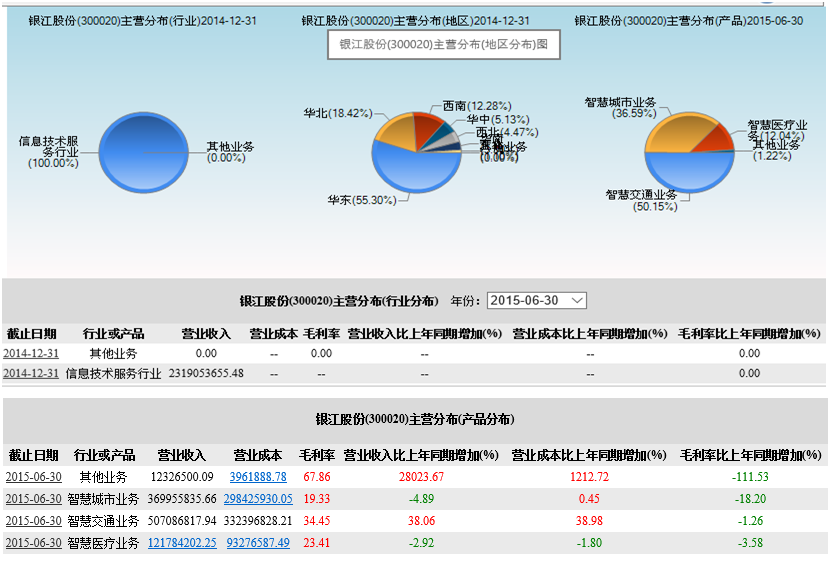The width and height of the screenshot is (829, 564).
Task: Open the 298425930.05 operating cost link
Action: pyautogui.click(x=258, y=499)
